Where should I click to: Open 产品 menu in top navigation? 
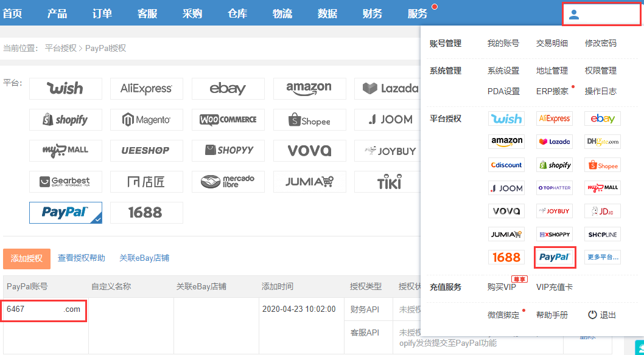tap(57, 13)
